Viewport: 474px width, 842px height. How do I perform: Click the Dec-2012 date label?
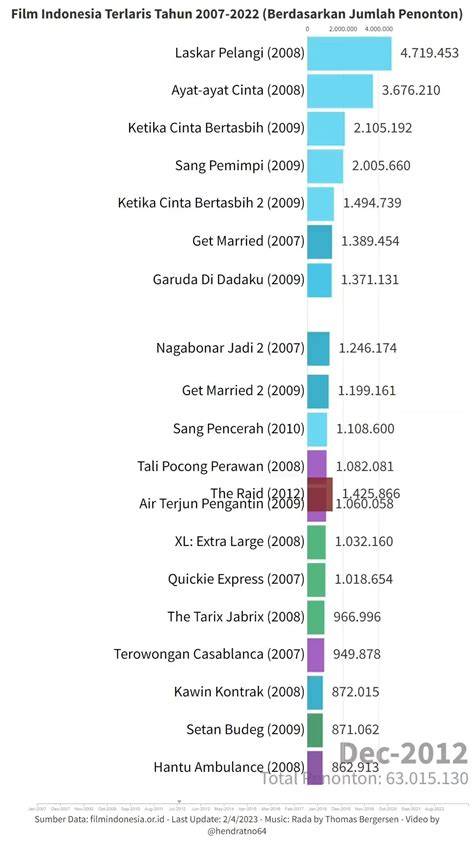point(404,752)
